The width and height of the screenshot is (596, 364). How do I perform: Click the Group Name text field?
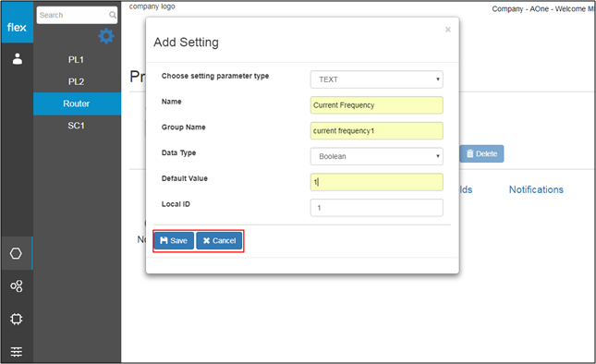(x=377, y=130)
